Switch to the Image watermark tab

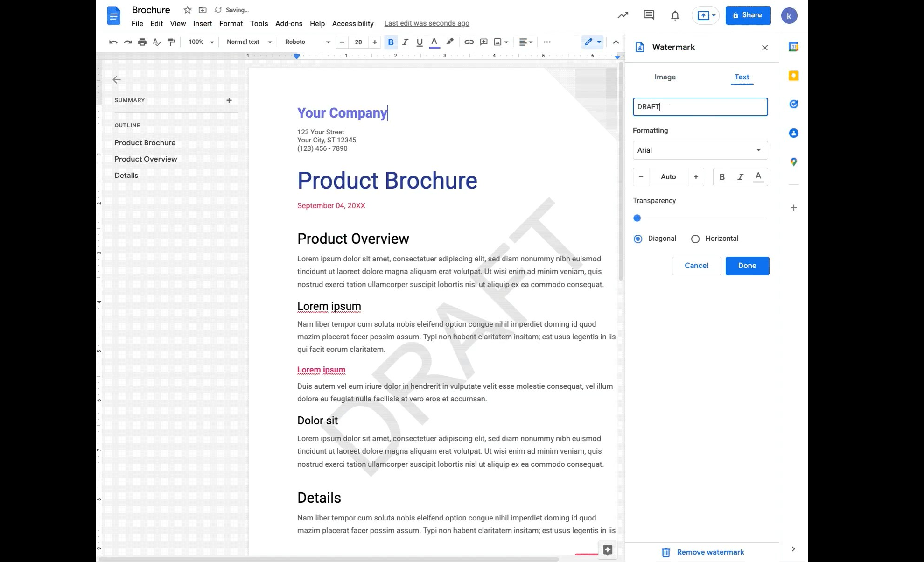tap(665, 77)
